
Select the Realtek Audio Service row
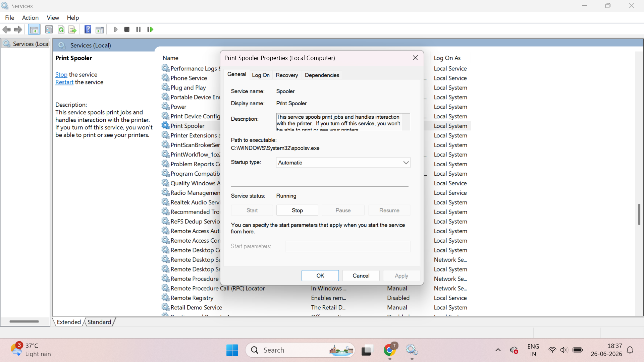tap(191, 202)
